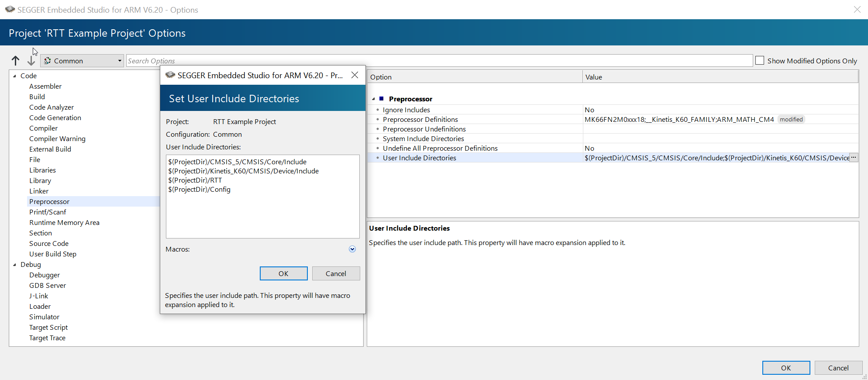868x380 pixels.
Task: Enable Show Modified Options Only checkbox
Action: coord(760,61)
